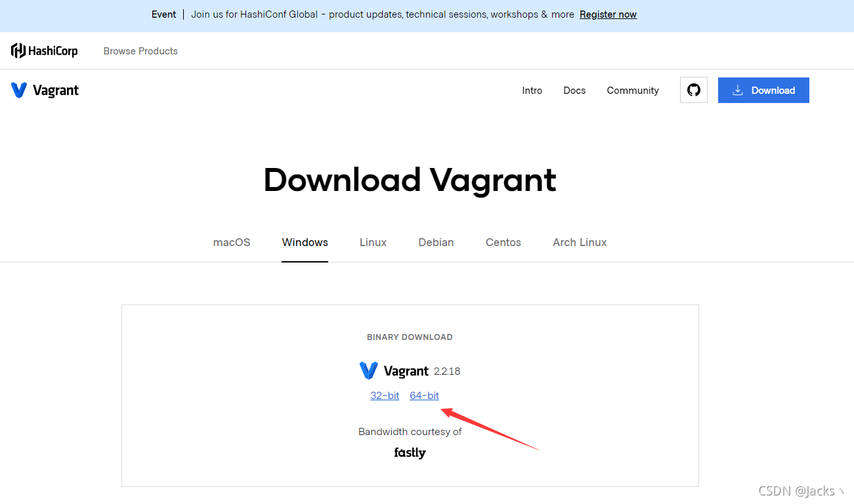The width and height of the screenshot is (854, 504).
Task: Click the Fastly logo
Action: tap(410, 453)
